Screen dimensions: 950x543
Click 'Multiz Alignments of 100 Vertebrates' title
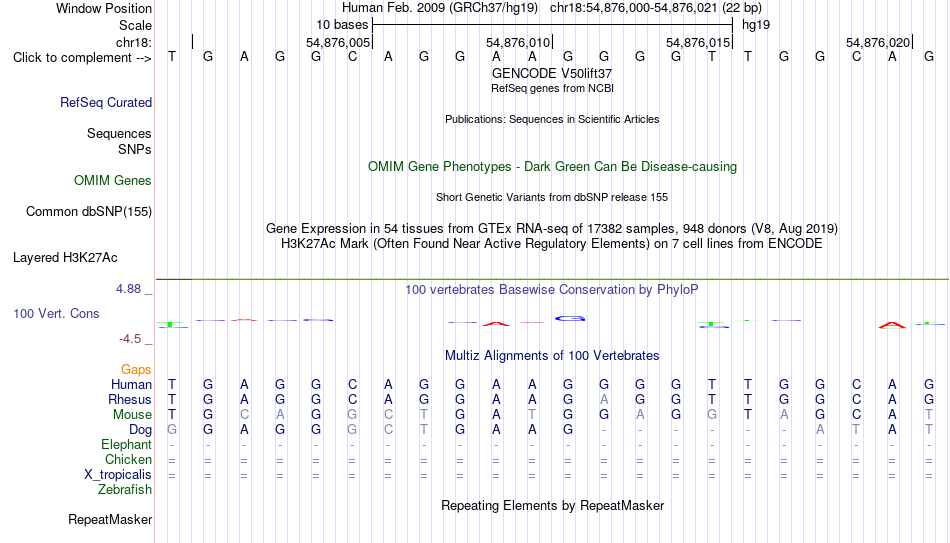(552, 356)
